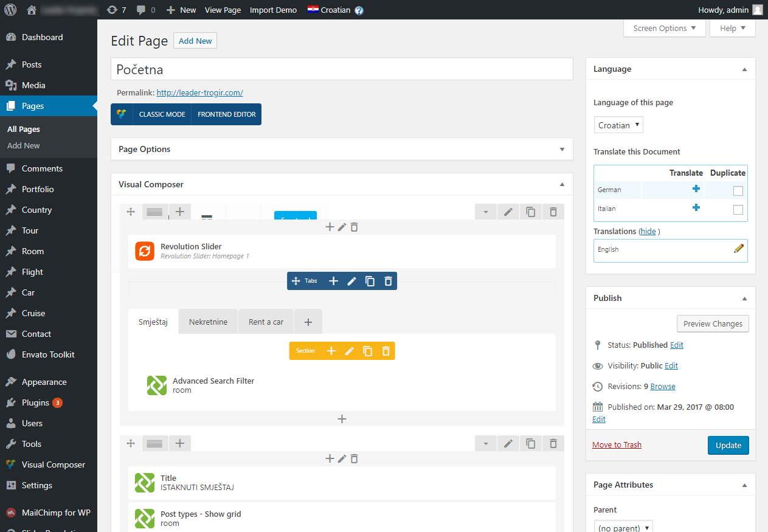Click the page title field Početna
This screenshot has height=532, width=768.
coord(341,69)
